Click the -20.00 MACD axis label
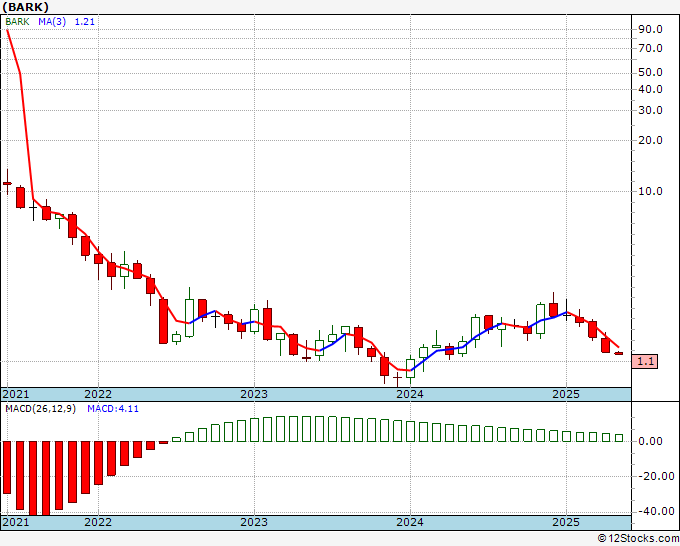 [657, 476]
